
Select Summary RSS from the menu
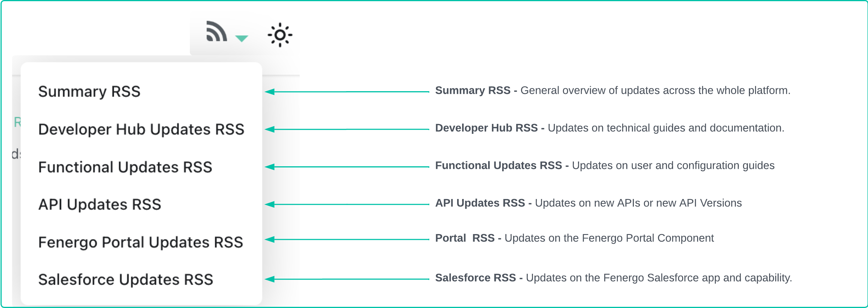89,91
